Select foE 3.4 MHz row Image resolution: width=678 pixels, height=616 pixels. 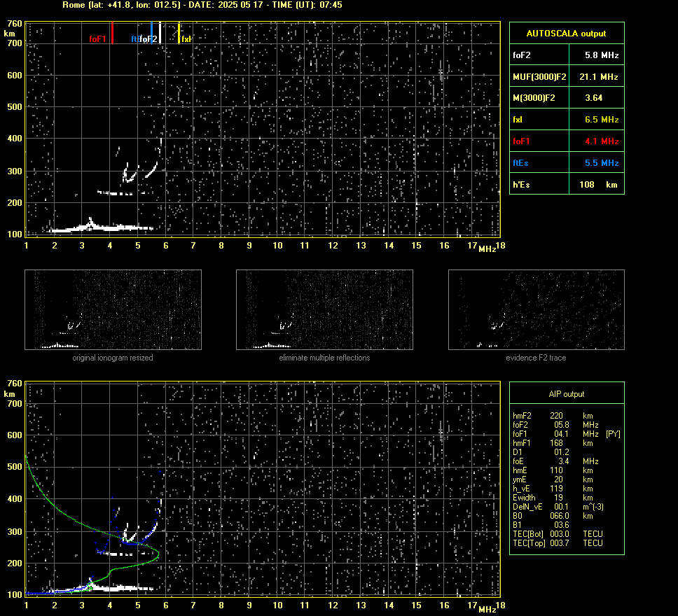tap(555, 461)
